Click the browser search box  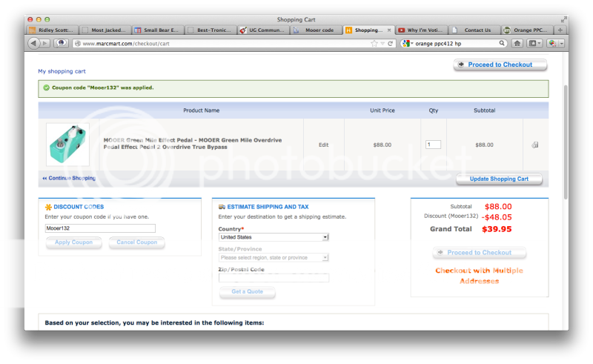[x=454, y=44]
